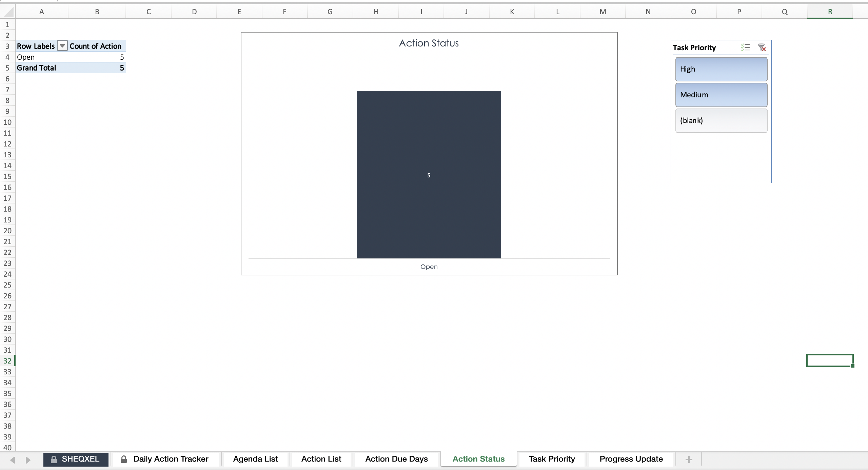
Task: Switch to the Progress Update sheet
Action: [631, 459]
